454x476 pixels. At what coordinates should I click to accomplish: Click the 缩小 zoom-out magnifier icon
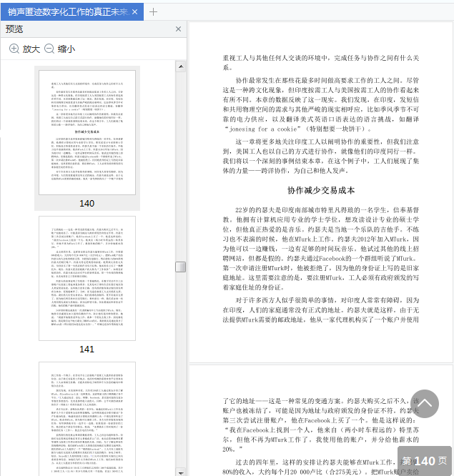(x=49, y=49)
